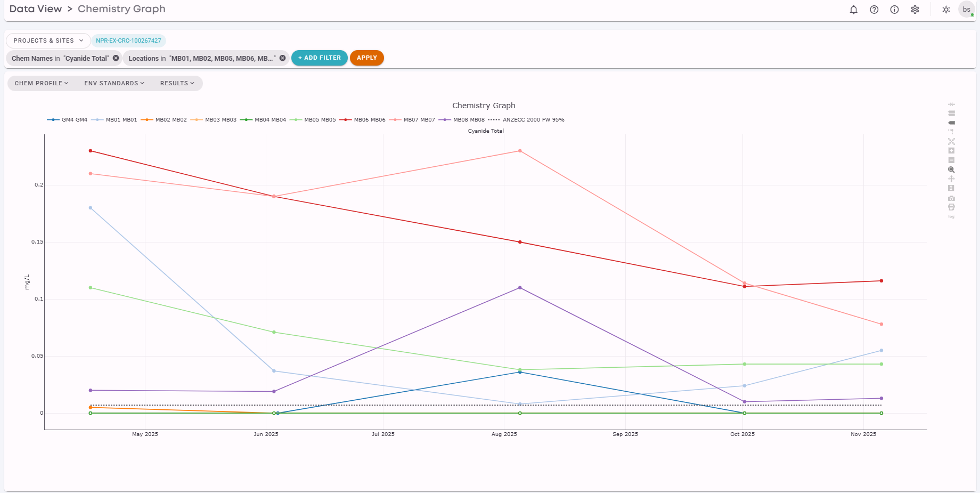
Task: Expand the Projects & Sites dropdown
Action: (x=48, y=41)
